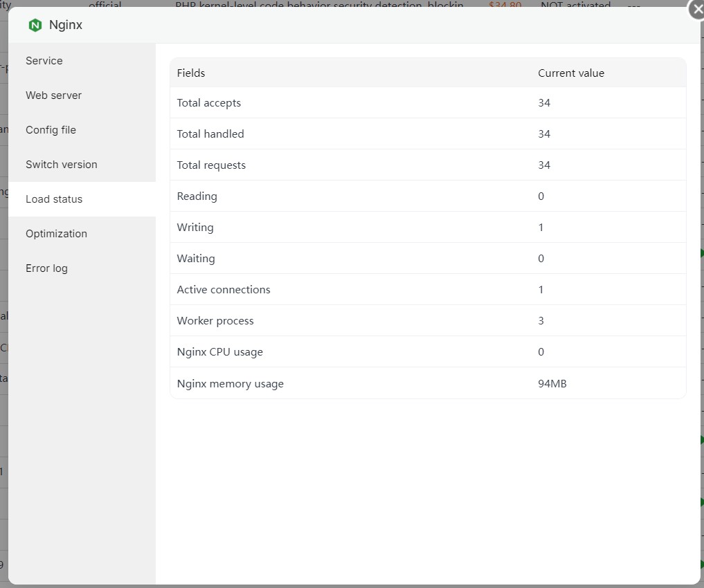Click the Worker process value 3
The height and width of the screenshot is (588, 704).
coord(541,321)
